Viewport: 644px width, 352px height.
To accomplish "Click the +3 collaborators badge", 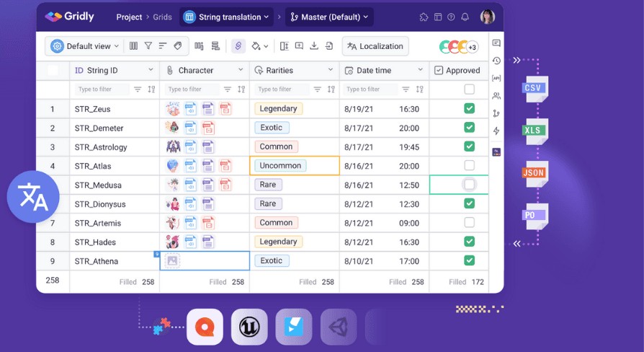I will pyautogui.click(x=473, y=48).
